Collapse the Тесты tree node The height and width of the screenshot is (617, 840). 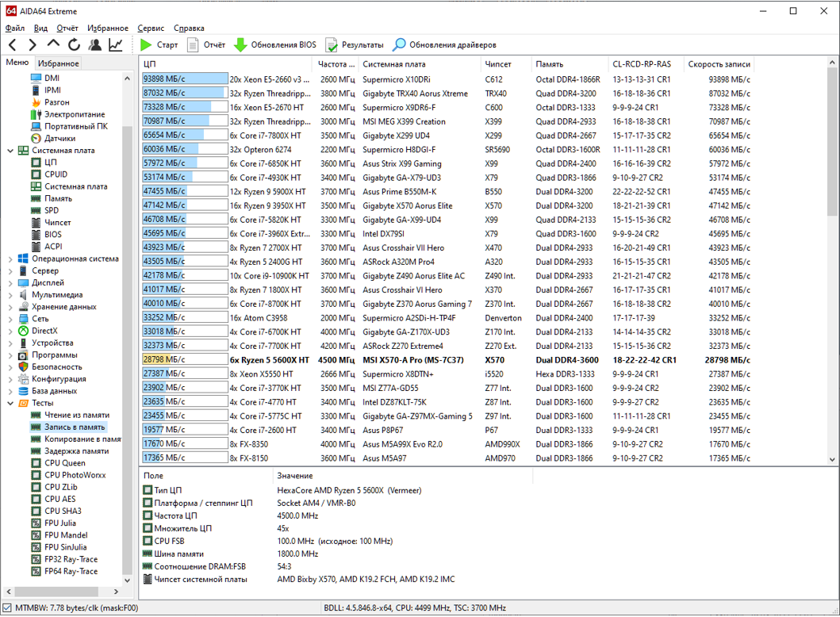coord(10,404)
